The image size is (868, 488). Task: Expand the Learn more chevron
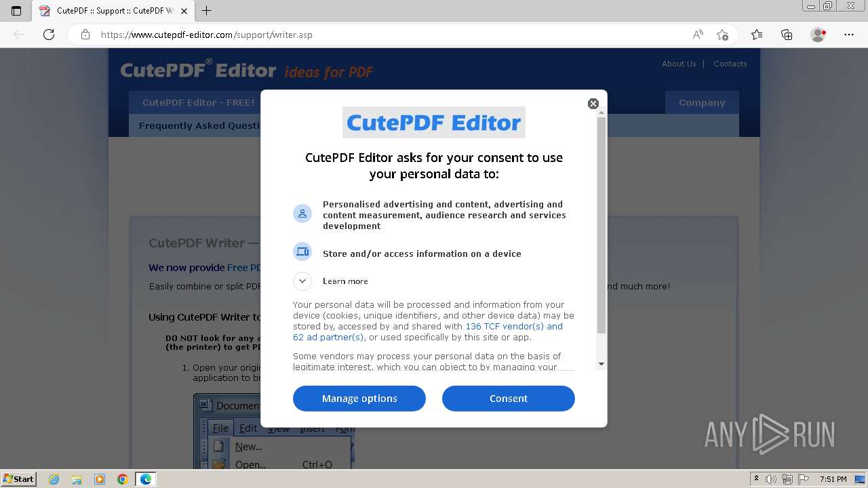[302, 281]
